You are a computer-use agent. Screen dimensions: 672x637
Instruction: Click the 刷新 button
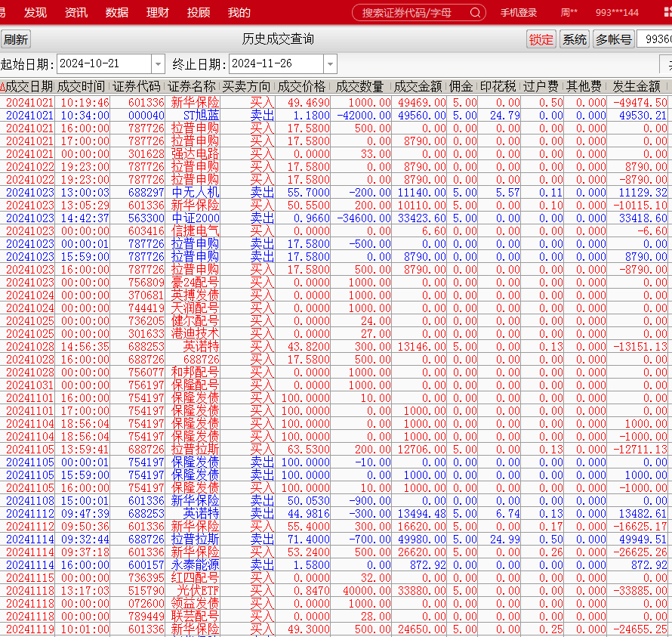15,39
